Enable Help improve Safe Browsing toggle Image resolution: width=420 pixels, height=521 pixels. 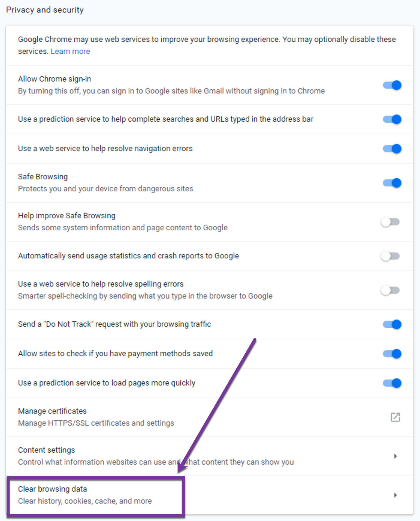[x=390, y=222]
